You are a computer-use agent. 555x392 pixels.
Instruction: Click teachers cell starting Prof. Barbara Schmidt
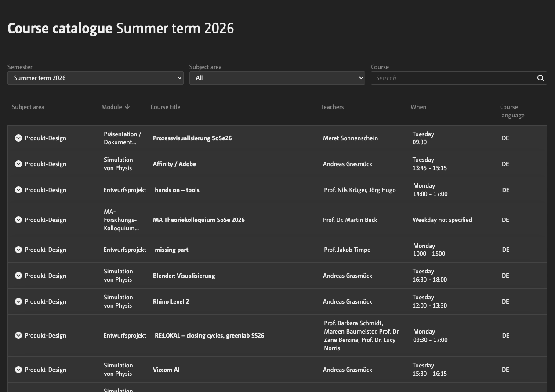pos(362,335)
